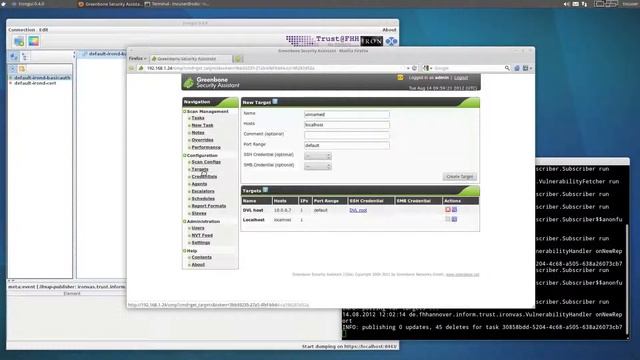This screenshot has height=360, width=640.
Task: Open Users under Administration
Action: click(x=198, y=228)
